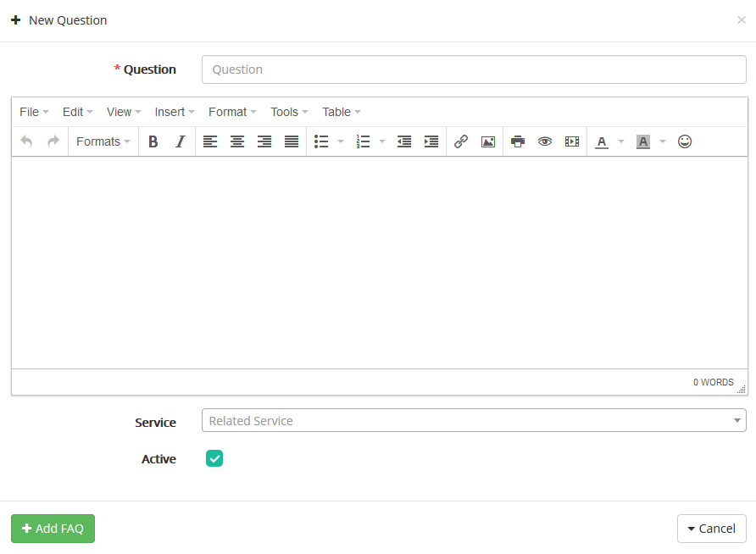Screen dimensions: 756x554
Task: Open the Format menu
Action: tap(232, 112)
